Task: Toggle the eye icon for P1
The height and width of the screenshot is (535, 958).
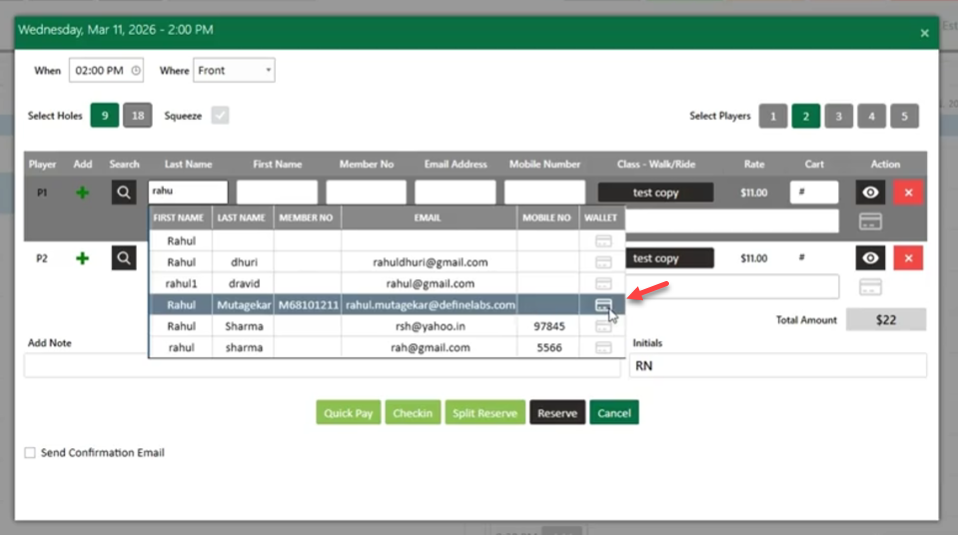Action: 870,192
